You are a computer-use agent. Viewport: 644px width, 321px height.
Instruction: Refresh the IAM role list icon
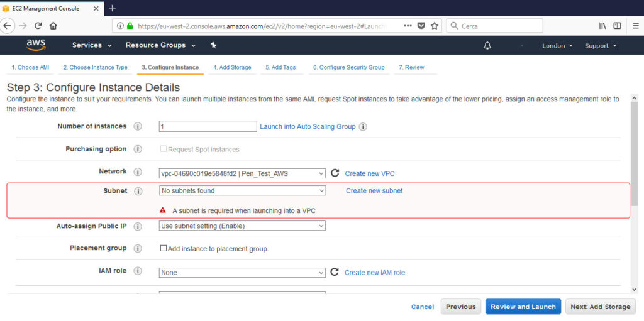[x=335, y=272]
